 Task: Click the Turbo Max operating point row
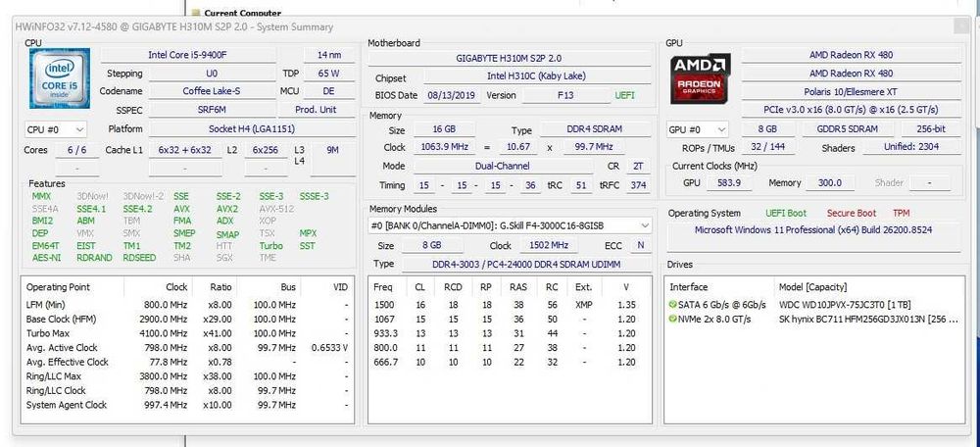coord(187,334)
